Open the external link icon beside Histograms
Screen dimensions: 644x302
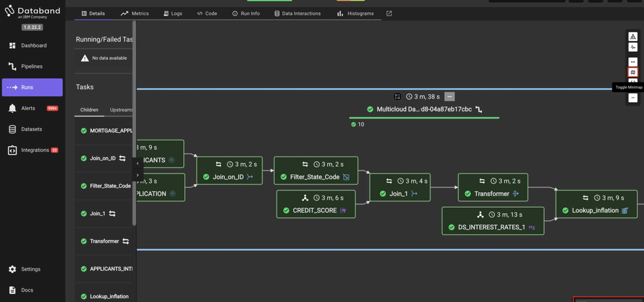pos(389,13)
